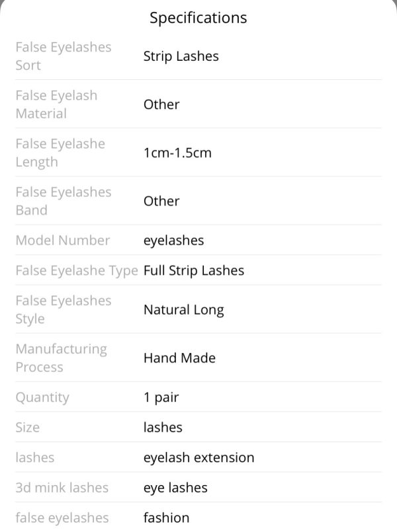Select the eyelashes model number value
The width and height of the screenshot is (397, 532).
click(173, 241)
